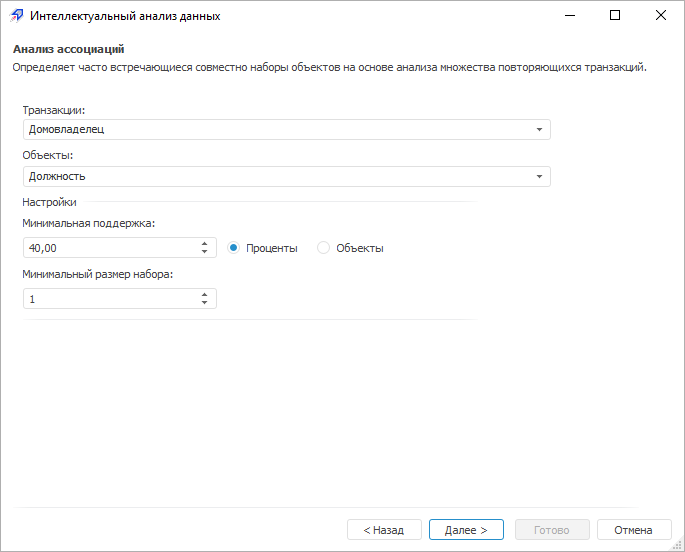Click the resize grip in window corner
The height and width of the screenshot is (552, 685).
coord(678,545)
